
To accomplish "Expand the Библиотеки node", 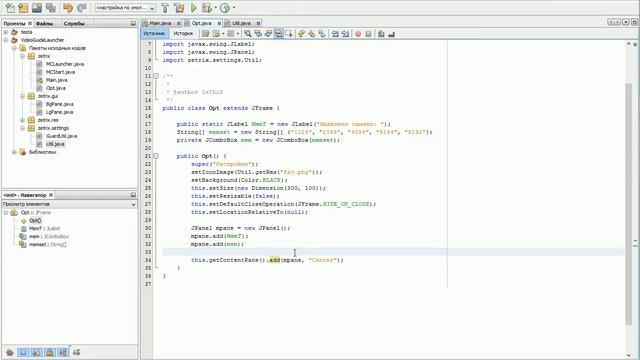I will point(14,152).
